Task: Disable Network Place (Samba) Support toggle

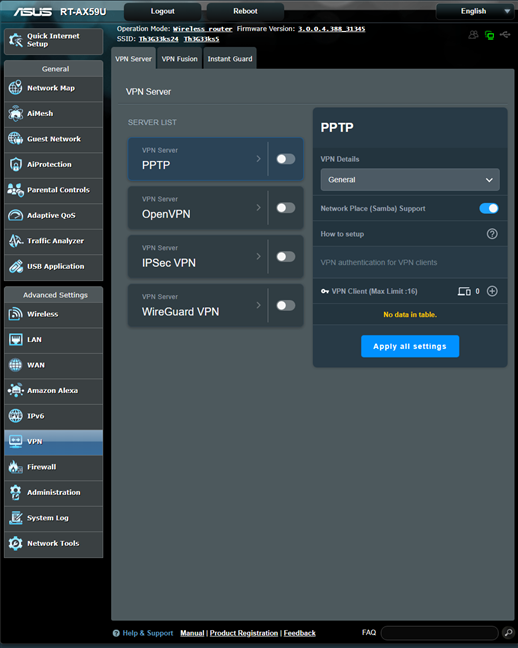Action: pyautogui.click(x=489, y=208)
